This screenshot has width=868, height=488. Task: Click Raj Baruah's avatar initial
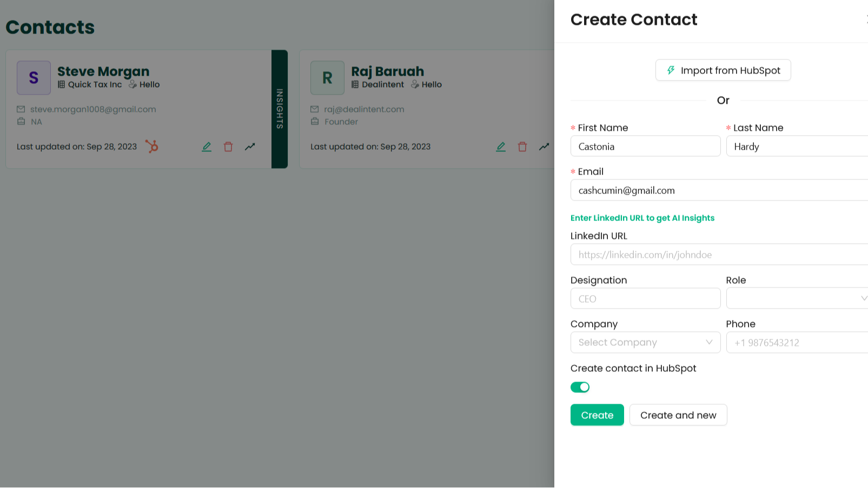[327, 77]
